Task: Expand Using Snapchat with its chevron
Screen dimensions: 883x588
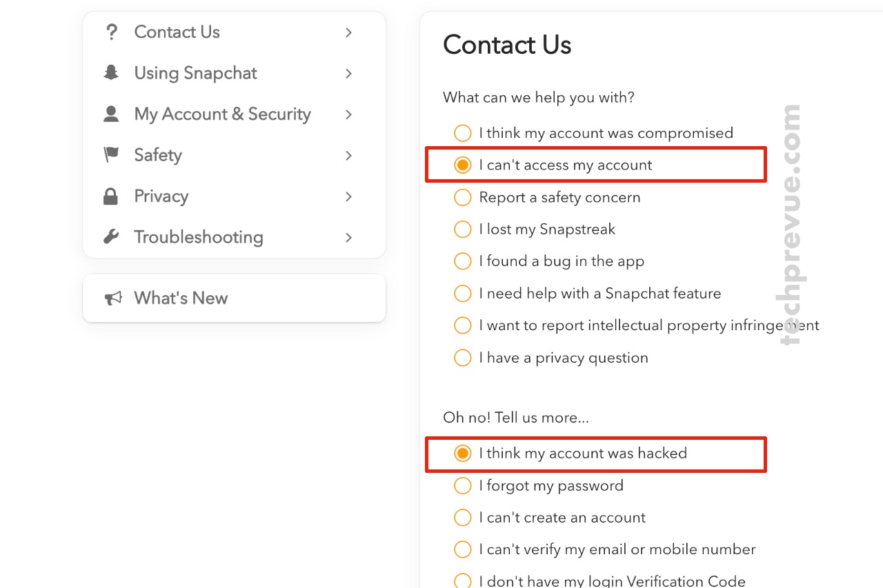Action: pos(349,73)
